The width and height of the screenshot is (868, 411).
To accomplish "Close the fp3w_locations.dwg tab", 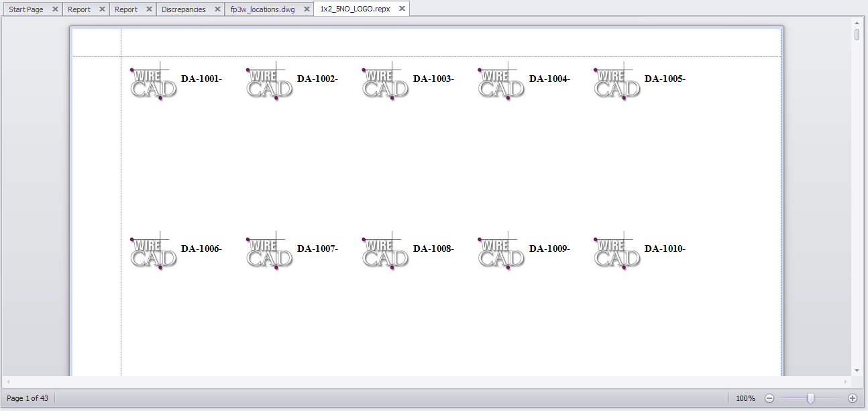I will (306, 9).
